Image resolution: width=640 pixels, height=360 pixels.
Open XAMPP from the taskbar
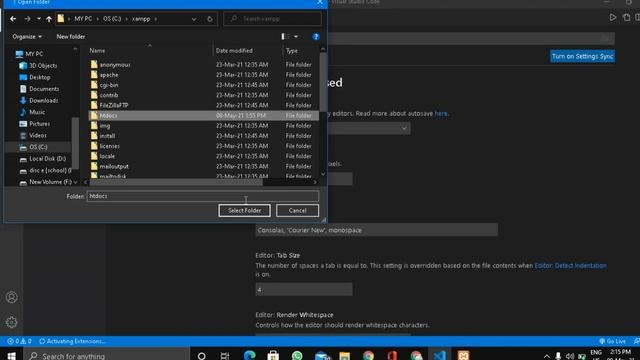point(463,356)
